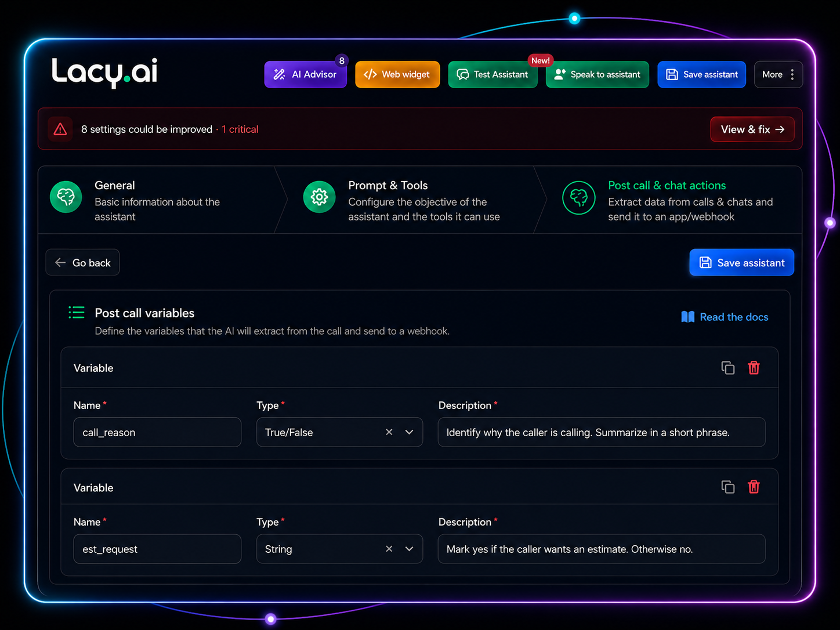Open the AI Advisor panel
Image resolution: width=840 pixels, height=630 pixels.
click(305, 74)
